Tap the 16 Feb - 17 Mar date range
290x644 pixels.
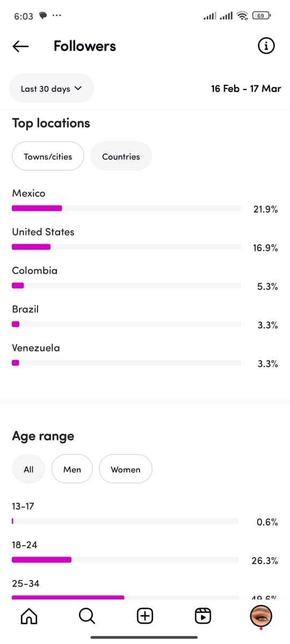pyautogui.click(x=246, y=89)
